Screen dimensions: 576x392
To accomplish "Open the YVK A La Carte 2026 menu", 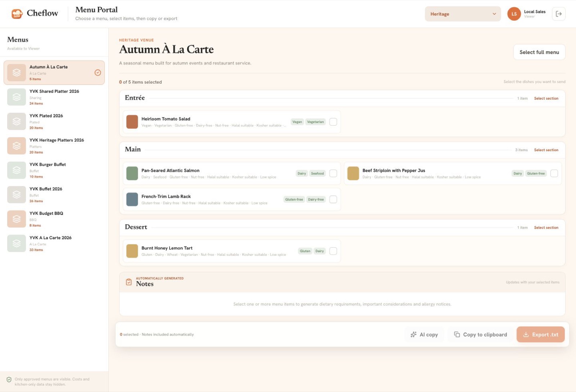I will pos(54,243).
